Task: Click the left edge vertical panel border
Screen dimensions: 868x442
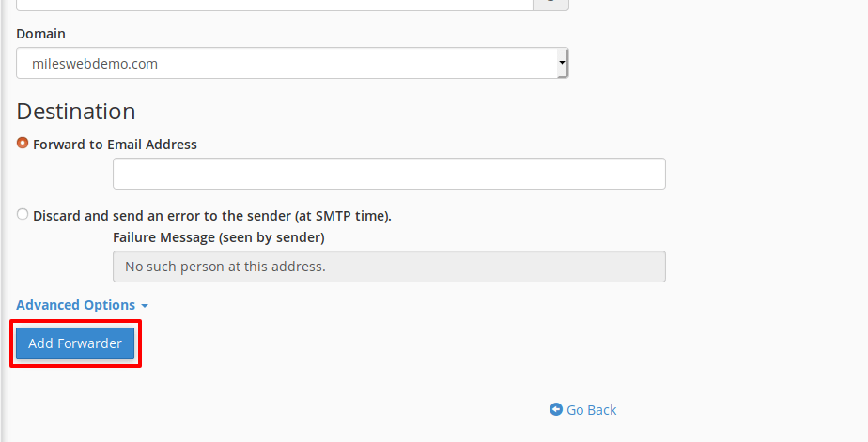Action: (2, 221)
